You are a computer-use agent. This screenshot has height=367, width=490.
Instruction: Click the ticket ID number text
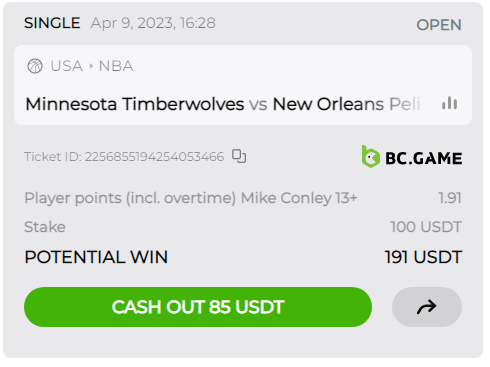154,157
